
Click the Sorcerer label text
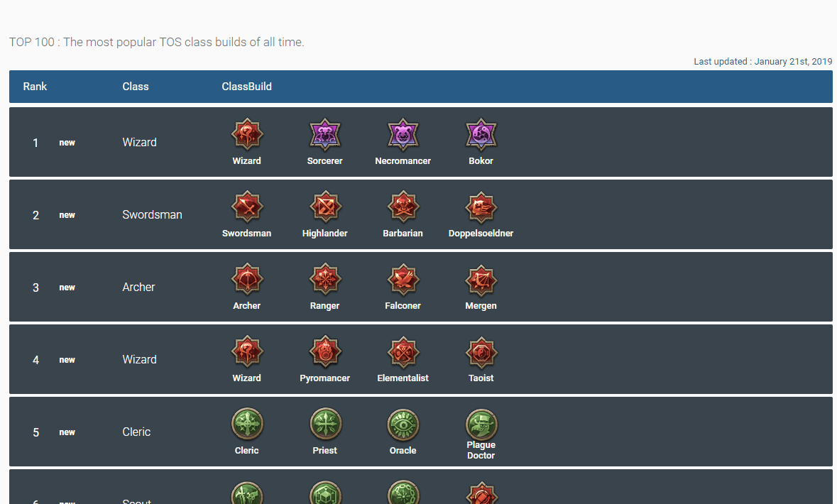coord(324,160)
